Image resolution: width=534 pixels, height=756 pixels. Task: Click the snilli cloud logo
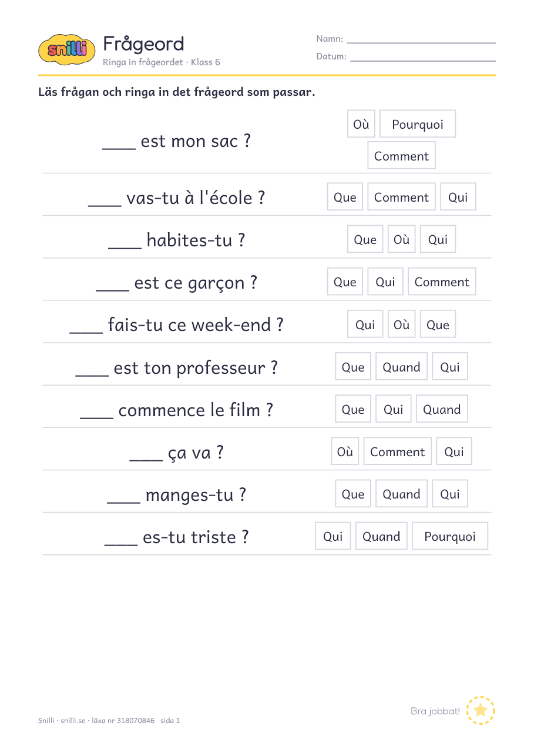point(67,49)
